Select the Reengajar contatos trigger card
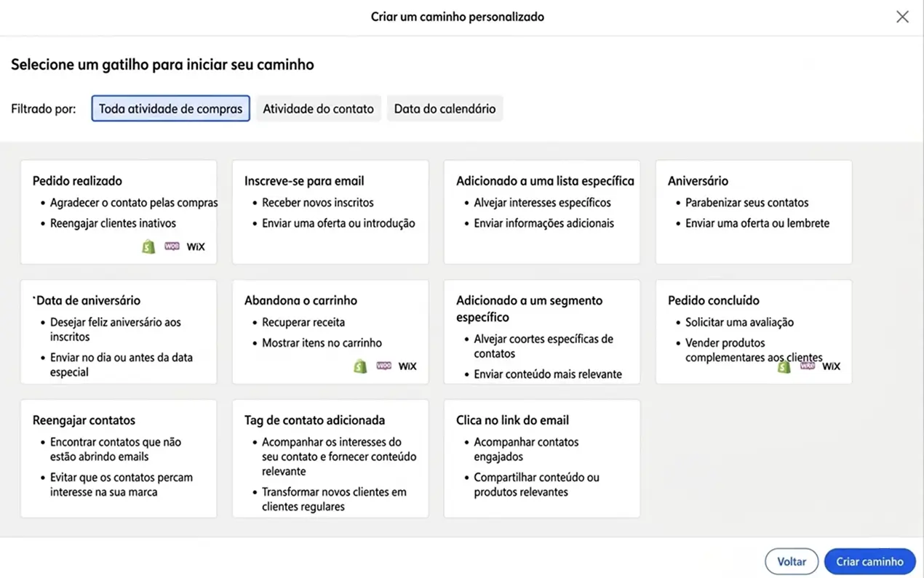This screenshot has width=924, height=578. coord(119,458)
